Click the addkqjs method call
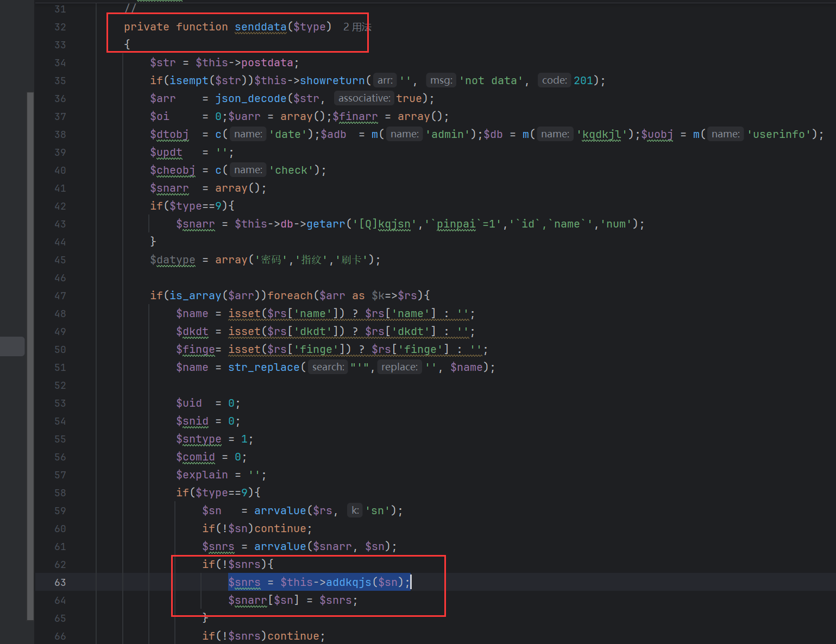 pos(348,582)
